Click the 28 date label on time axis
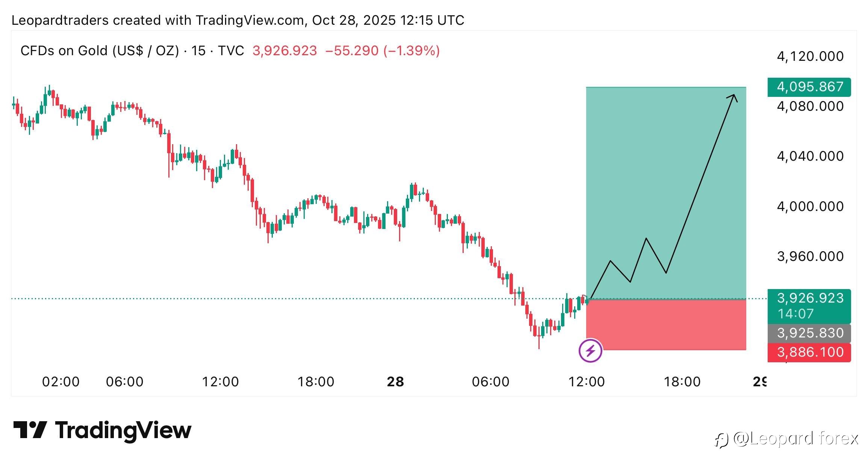Screen dimensions: 868x464 click(x=395, y=382)
